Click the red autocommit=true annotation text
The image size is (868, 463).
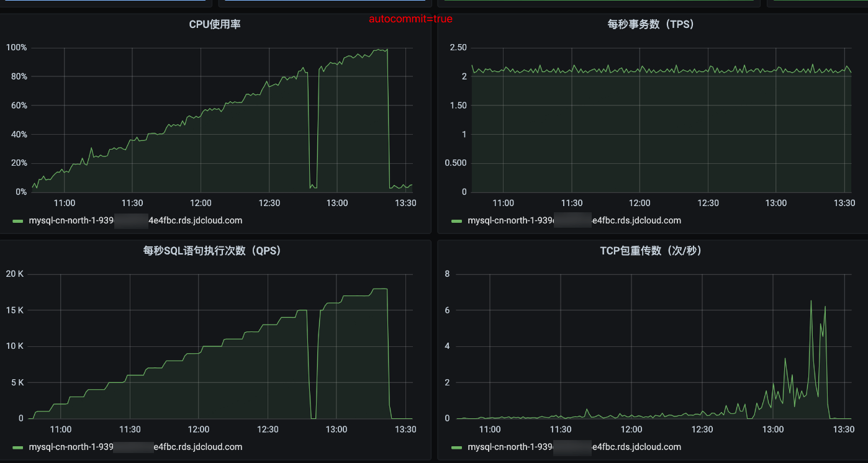click(x=410, y=19)
